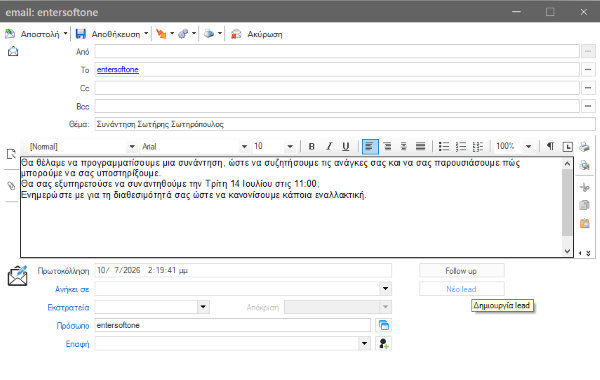
Task: Click the link chain toolbar icon
Action: [183, 34]
